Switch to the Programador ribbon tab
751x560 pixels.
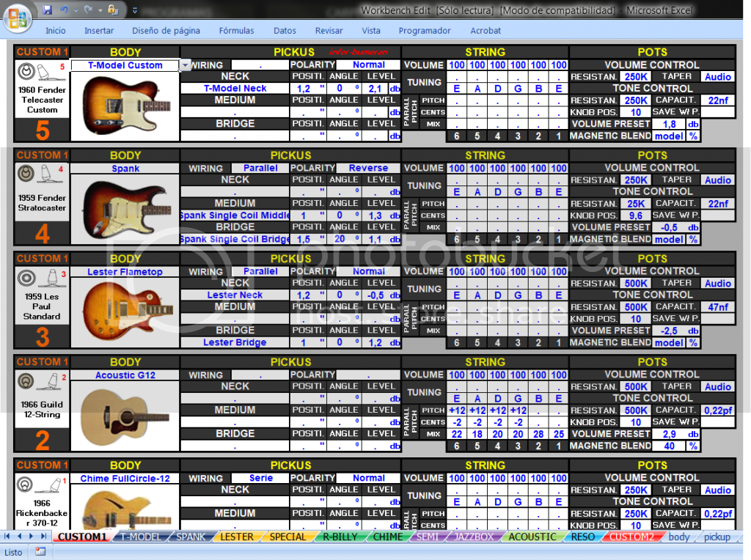425,31
